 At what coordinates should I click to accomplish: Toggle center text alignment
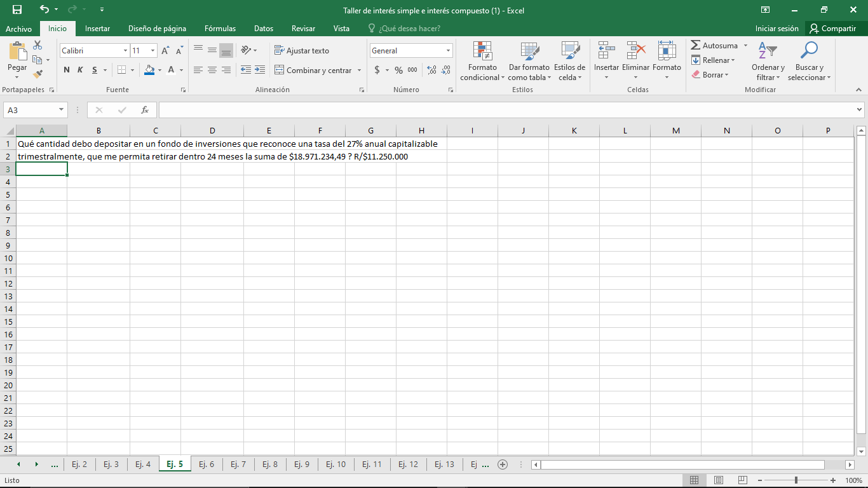point(212,70)
